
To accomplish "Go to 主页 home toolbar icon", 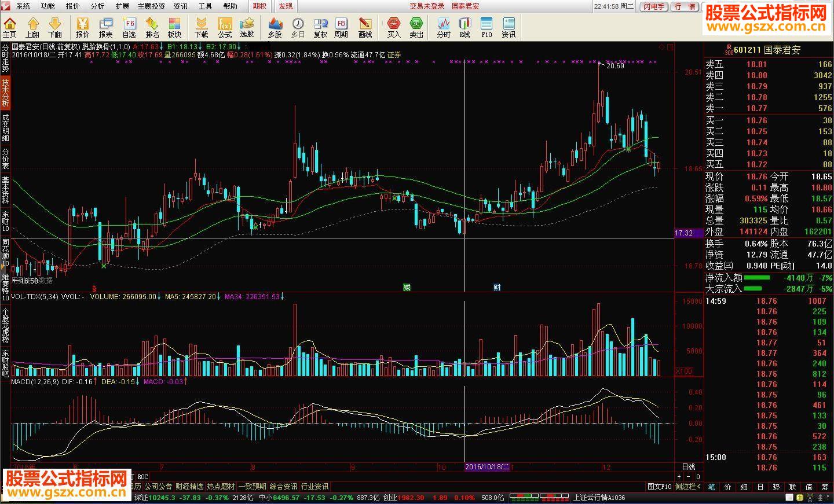I will (x=9, y=27).
